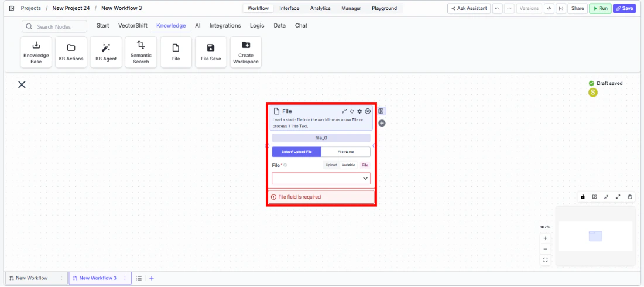Image resolution: width=644 pixels, height=287 pixels.
Task: Choose Variable input mode
Action: [x=348, y=165]
